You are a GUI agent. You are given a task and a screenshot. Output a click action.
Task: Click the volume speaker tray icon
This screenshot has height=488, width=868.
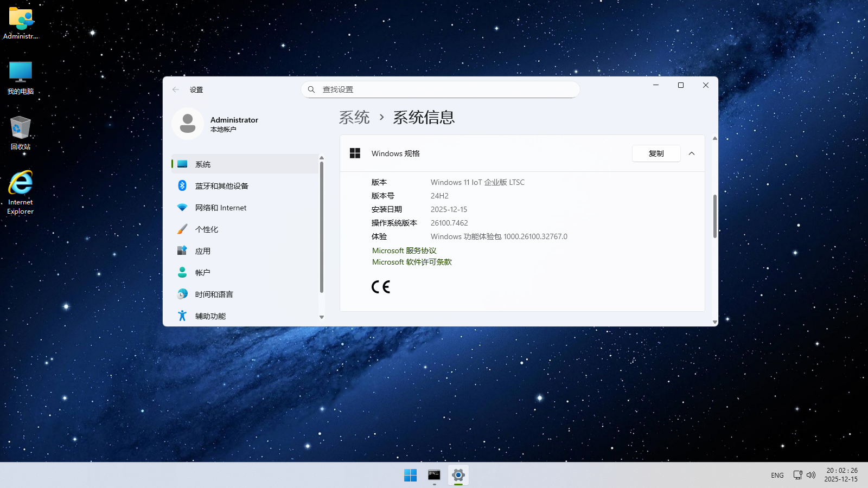811,475
